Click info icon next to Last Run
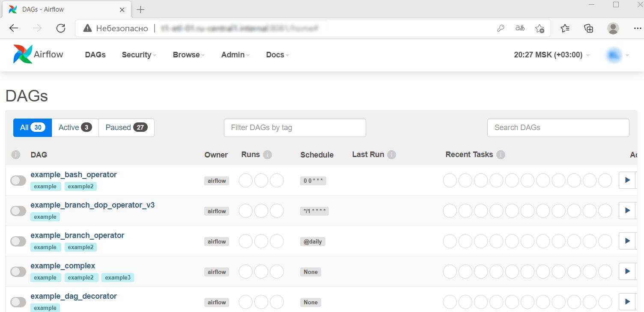Screen dimensions: 644x312 391,155
